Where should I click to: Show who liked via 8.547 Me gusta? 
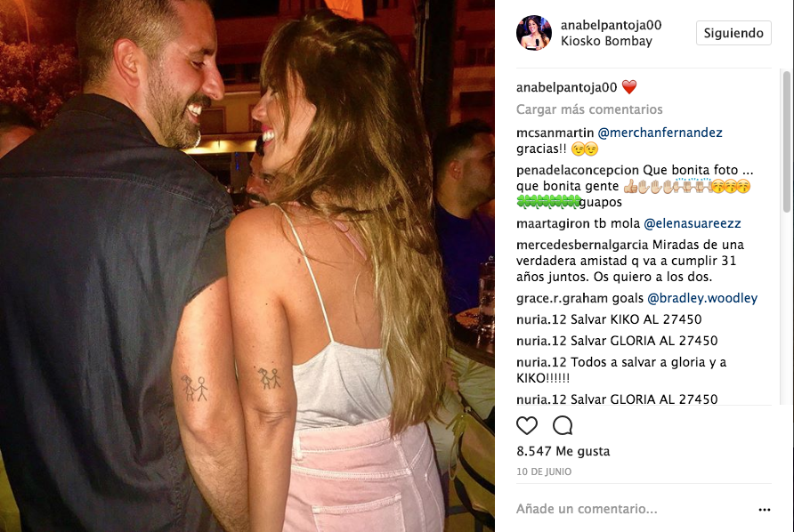pos(563,451)
